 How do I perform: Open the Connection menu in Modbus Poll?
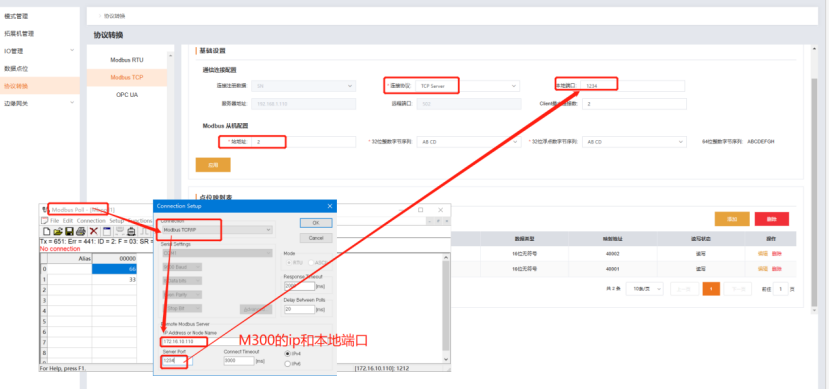tap(91, 220)
